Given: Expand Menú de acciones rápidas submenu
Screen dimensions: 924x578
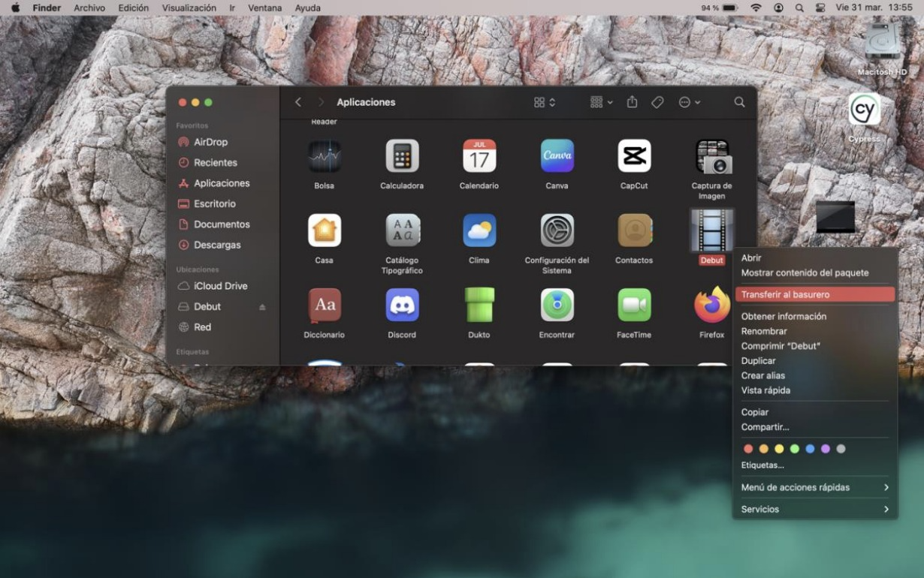Looking at the screenshot, I should 814,487.
